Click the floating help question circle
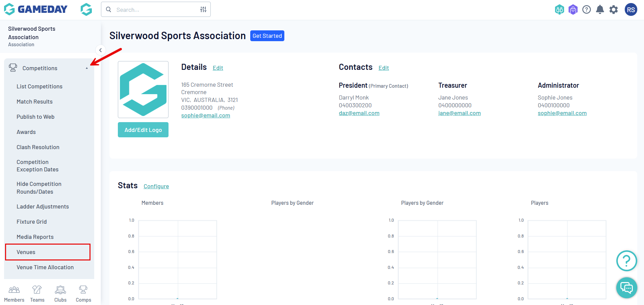 [x=627, y=260]
